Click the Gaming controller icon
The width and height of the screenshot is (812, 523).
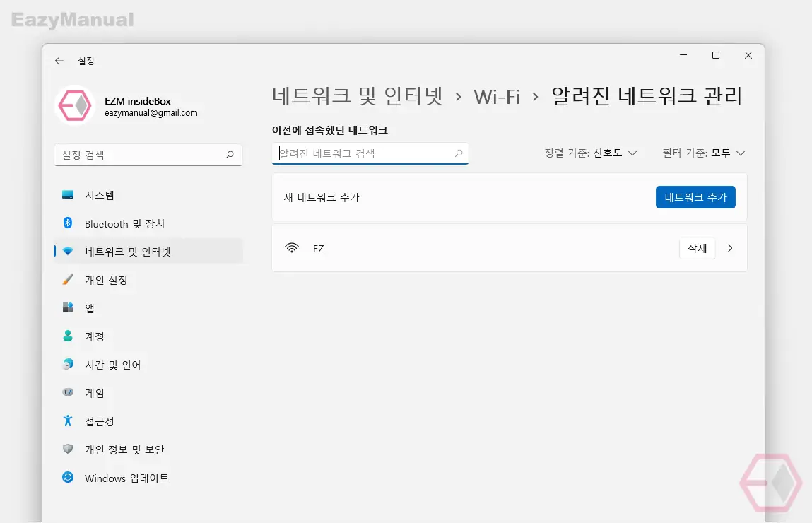pos(68,392)
